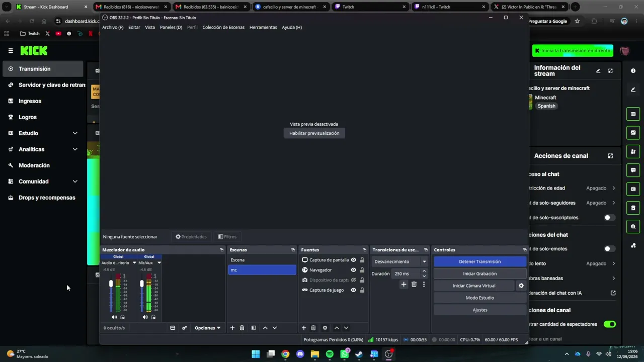Screen dimensions: 644x362
Task: Expand the Opciones audio mixer dropdown
Action: click(208, 328)
